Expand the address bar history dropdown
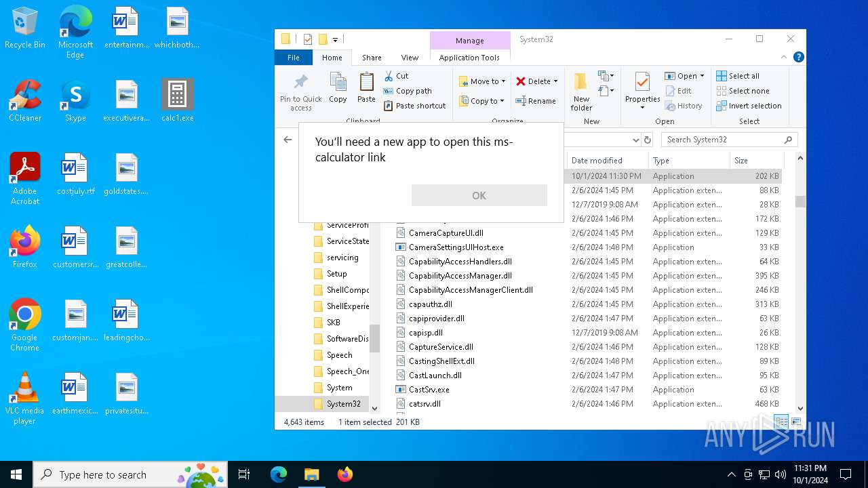Screen dimensions: 868x488 [x=635, y=140]
